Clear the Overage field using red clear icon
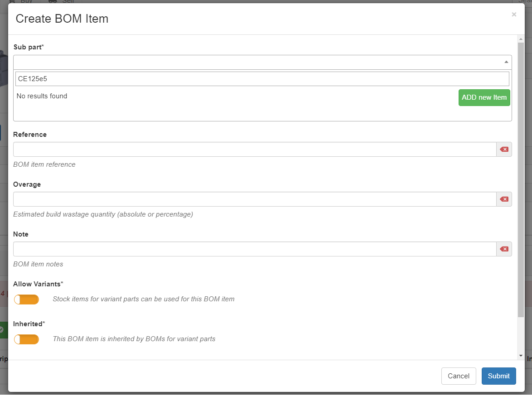The height and width of the screenshot is (396, 532). tap(504, 199)
